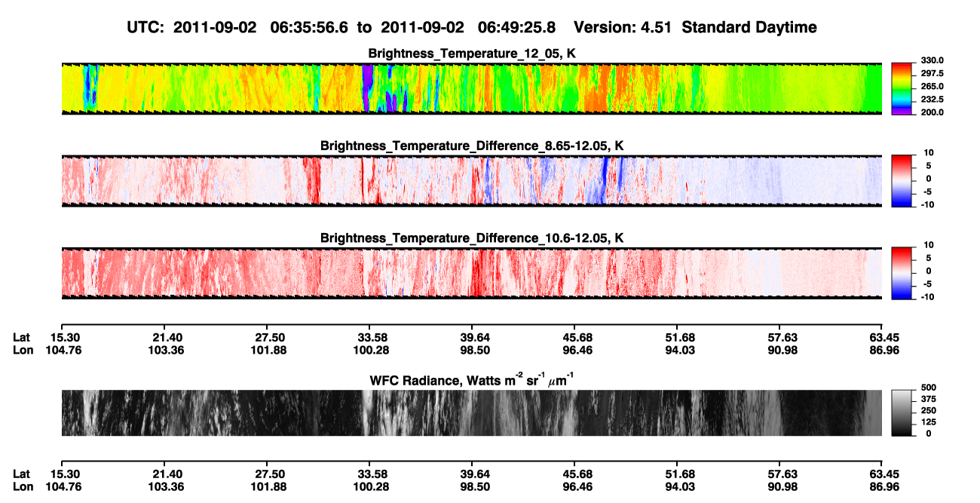Click 'Version: 4.51' in the header
Screen dimensions: 980x503
pos(622,28)
